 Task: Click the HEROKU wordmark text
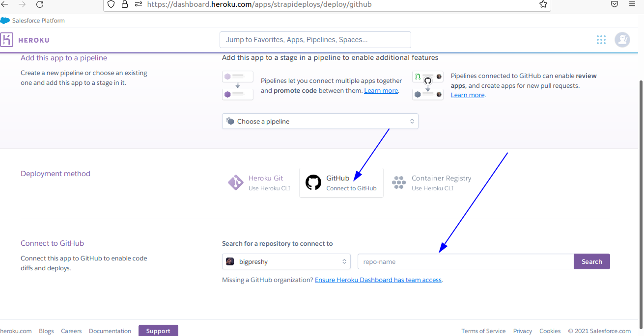[x=34, y=40]
